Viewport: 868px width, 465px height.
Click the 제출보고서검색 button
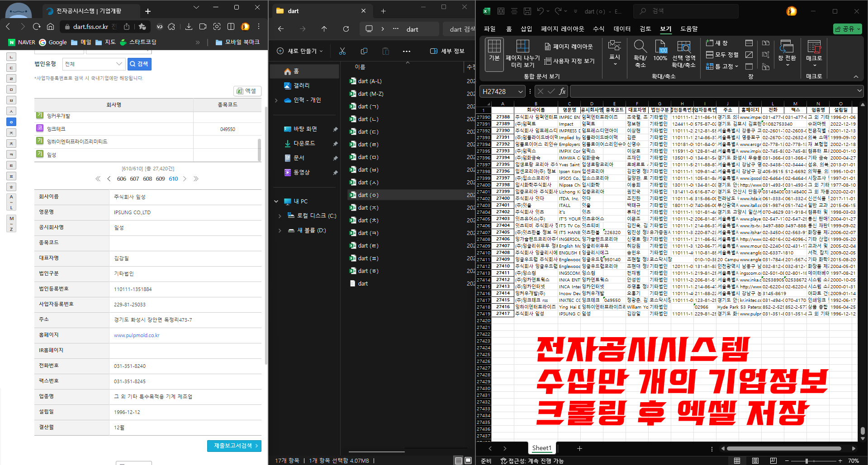(x=234, y=446)
